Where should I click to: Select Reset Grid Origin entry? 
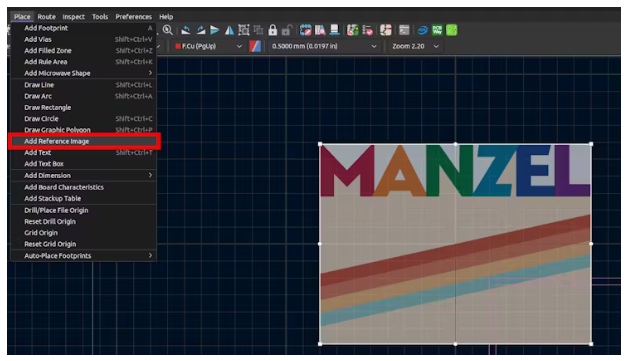[x=83, y=244]
